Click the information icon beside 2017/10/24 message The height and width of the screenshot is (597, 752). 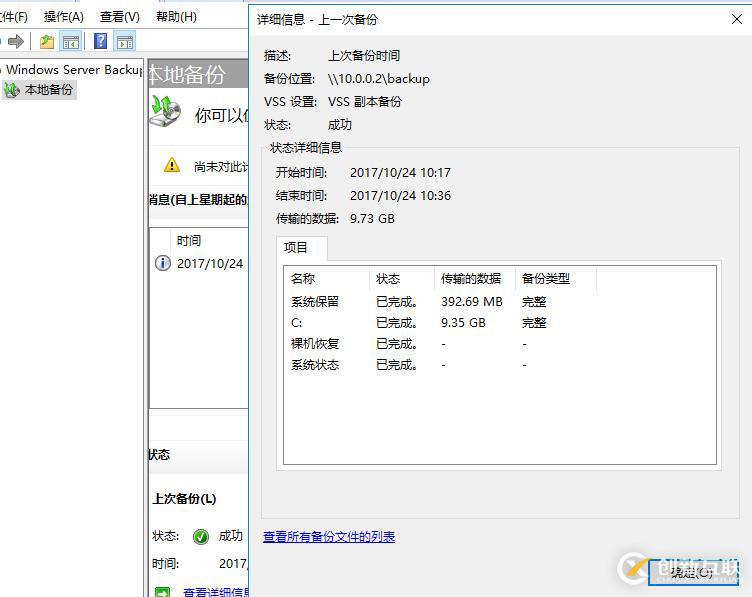click(163, 263)
